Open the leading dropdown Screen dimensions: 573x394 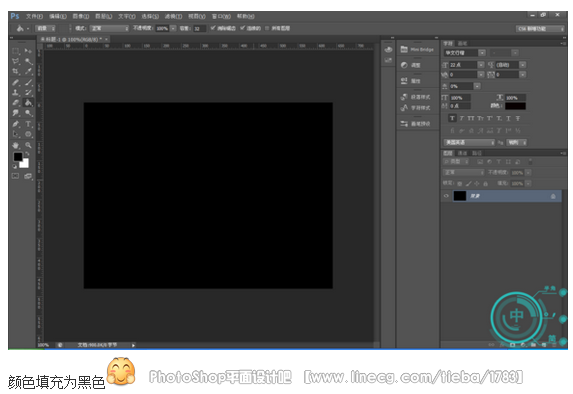523,65
